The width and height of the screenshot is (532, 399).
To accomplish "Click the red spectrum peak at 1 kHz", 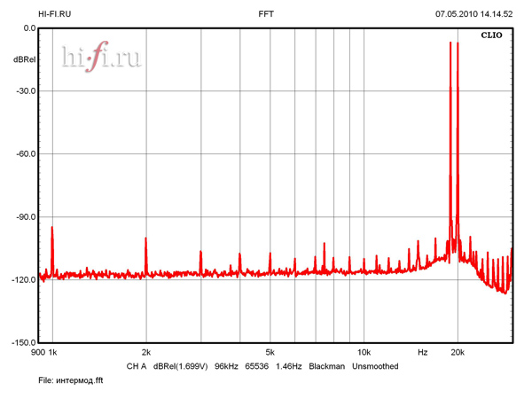I will [52, 231].
